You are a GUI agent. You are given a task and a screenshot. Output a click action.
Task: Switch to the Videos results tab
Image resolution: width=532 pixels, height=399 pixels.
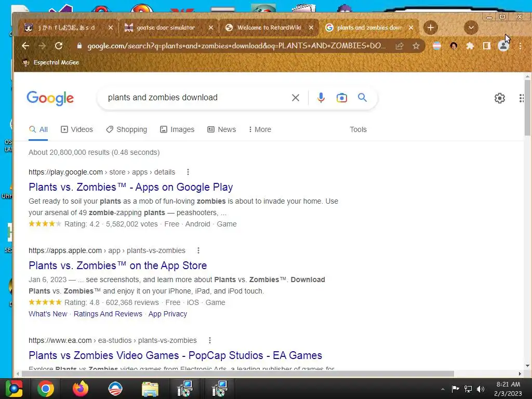(77, 129)
